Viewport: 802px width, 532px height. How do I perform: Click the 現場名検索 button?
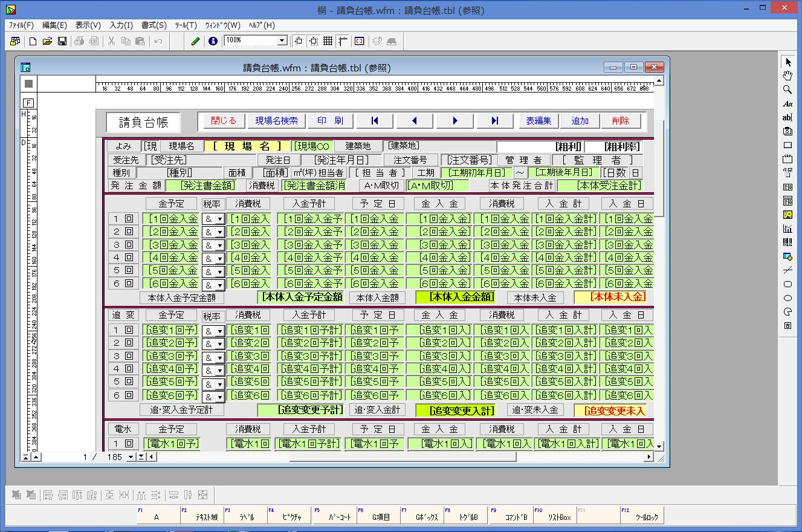[x=276, y=121]
